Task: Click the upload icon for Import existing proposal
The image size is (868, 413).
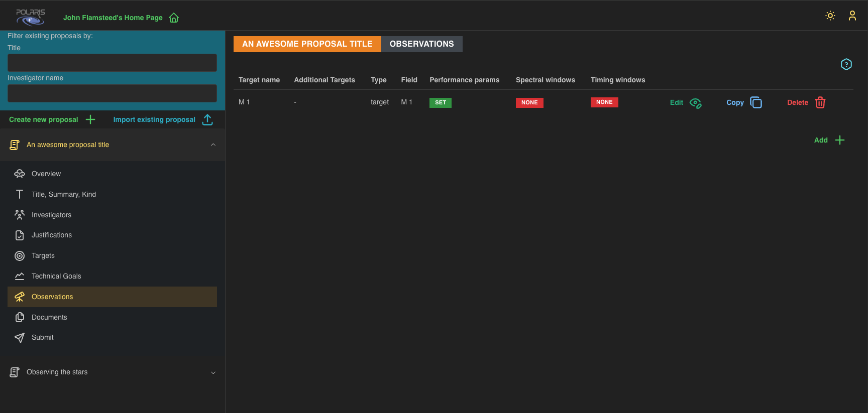Action: click(207, 119)
